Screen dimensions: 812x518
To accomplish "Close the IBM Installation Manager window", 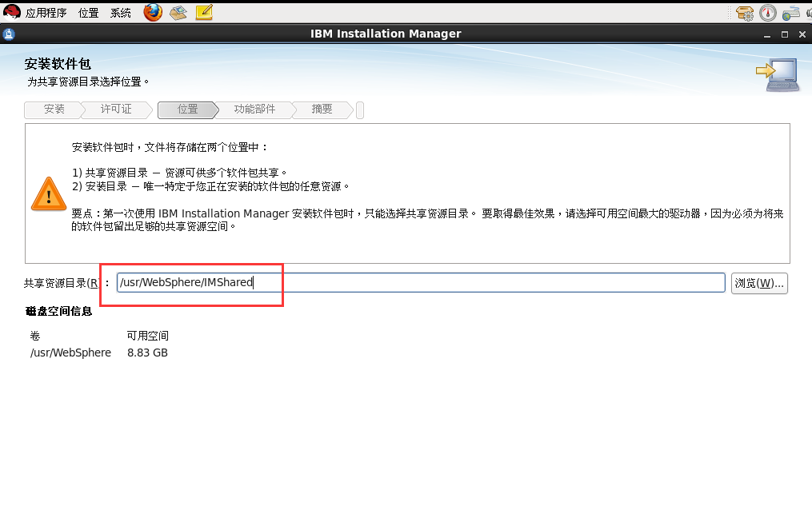I will click(x=802, y=34).
